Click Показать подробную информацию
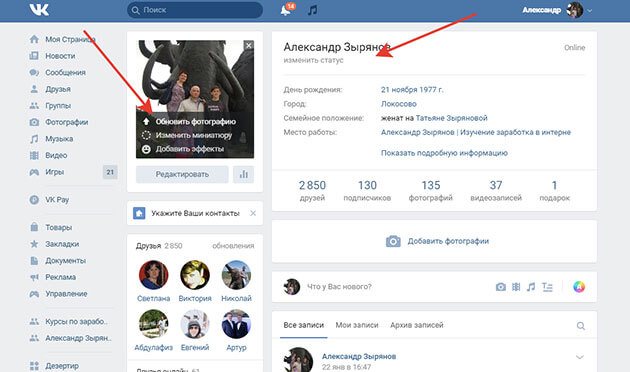 click(x=444, y=153)
